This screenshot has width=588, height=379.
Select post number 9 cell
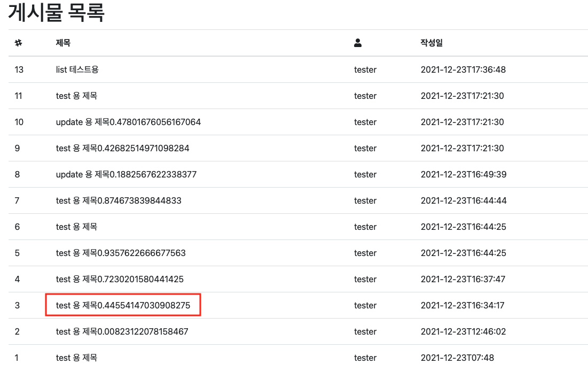point(17,148)
